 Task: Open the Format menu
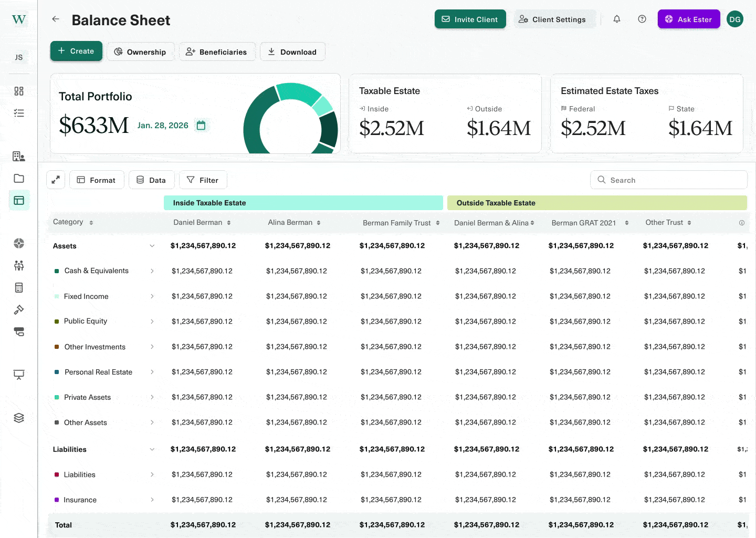coord(97,180)
